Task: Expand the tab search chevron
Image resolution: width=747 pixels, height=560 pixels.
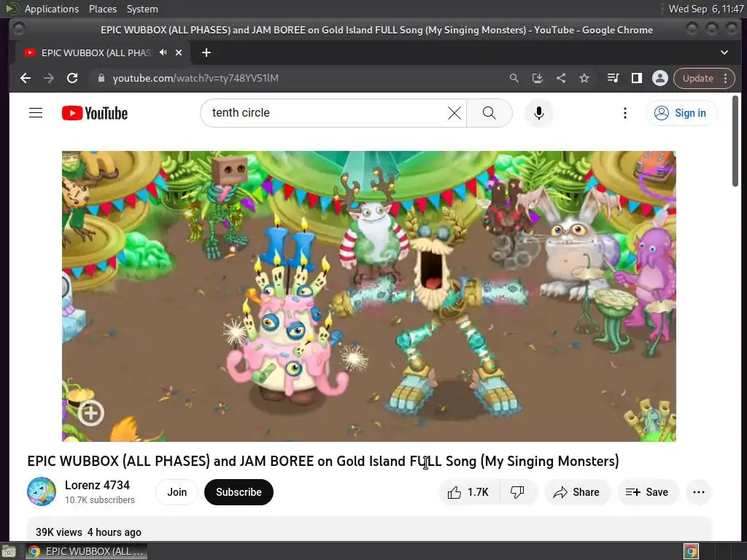Action: pyautogui.click(x=724, y=52)
